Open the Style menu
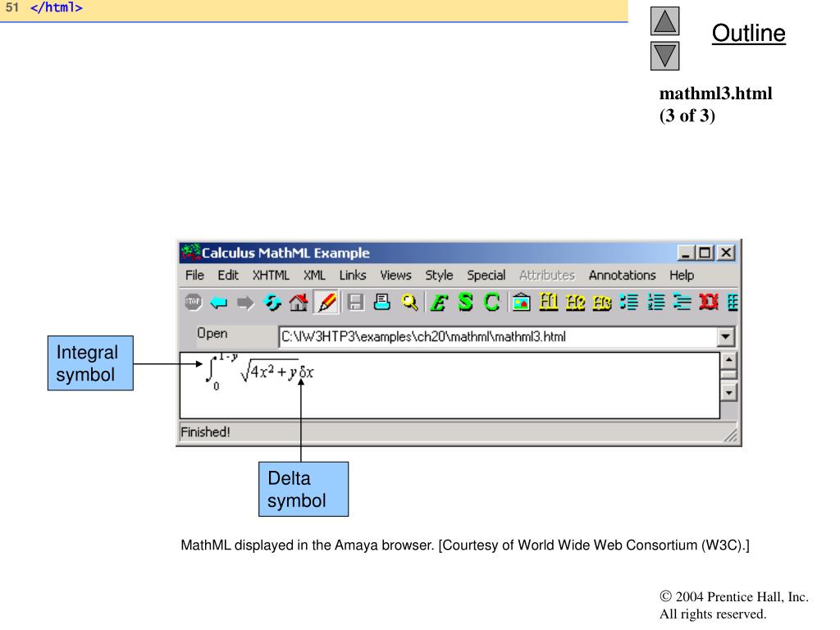The image size is (840, 630). point(439,276)
